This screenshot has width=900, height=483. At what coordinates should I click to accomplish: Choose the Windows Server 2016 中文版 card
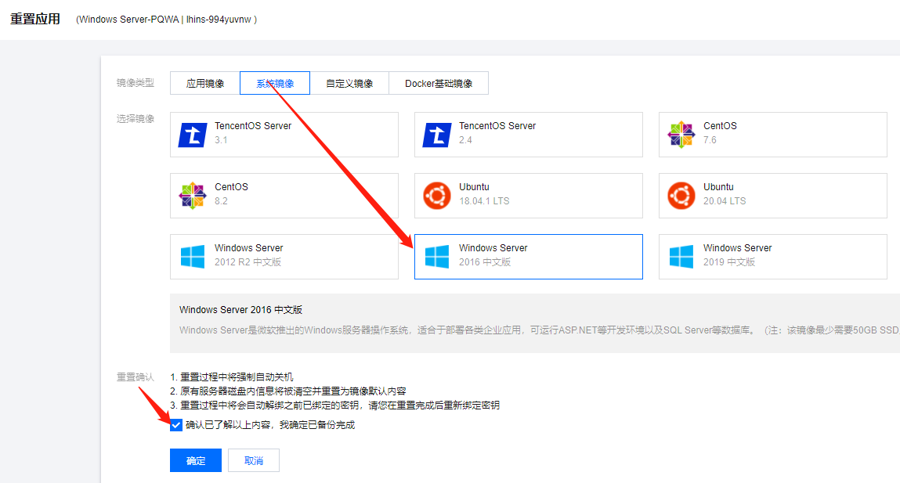tap(528, 256)
